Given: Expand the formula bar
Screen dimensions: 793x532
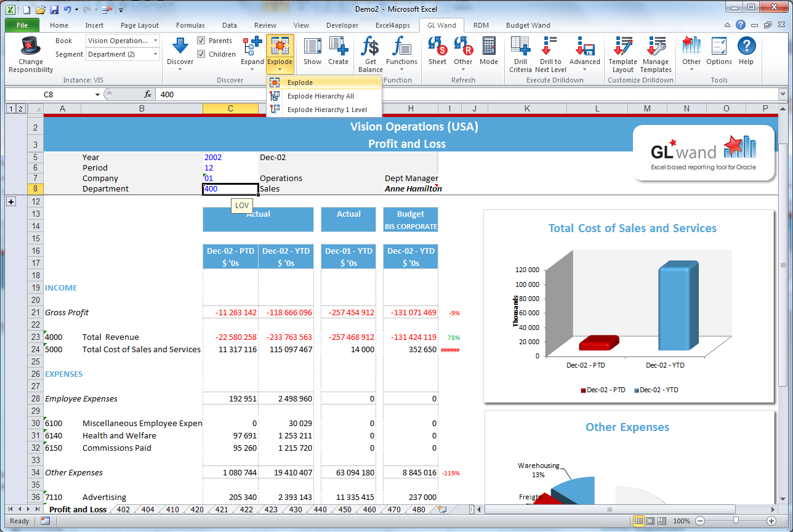Looking at the screenshot, I should point(783,94).
